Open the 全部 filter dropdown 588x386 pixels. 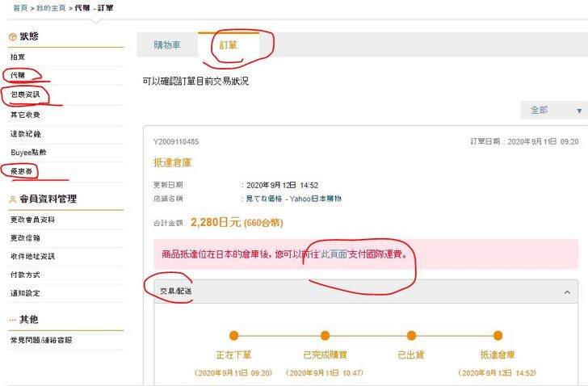click(554, 110)
